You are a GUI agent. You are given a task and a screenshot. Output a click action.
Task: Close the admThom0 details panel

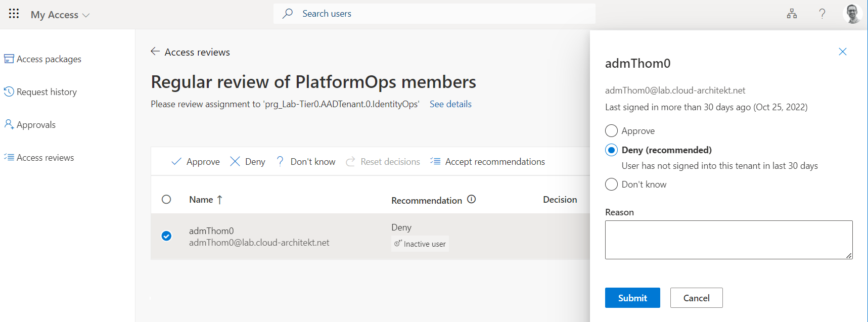click(843, 52)
